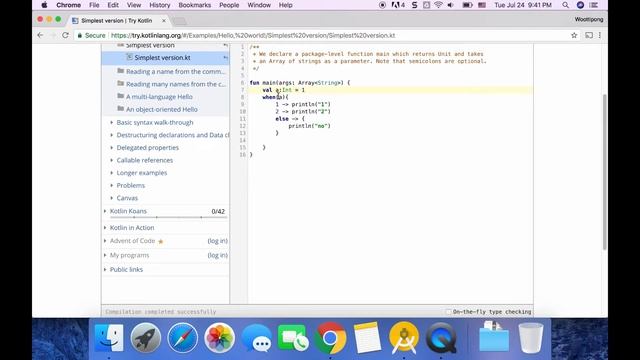The image size is (640, 360).
Task: Click the date and time in menu bar
Action: coord(523,5)
